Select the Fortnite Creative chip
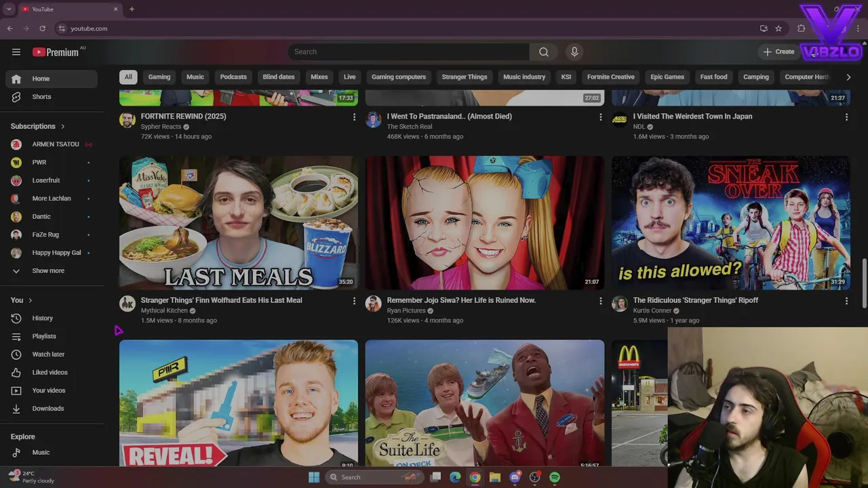This screenshot has width=868, height=488. [x=611, y=77]
